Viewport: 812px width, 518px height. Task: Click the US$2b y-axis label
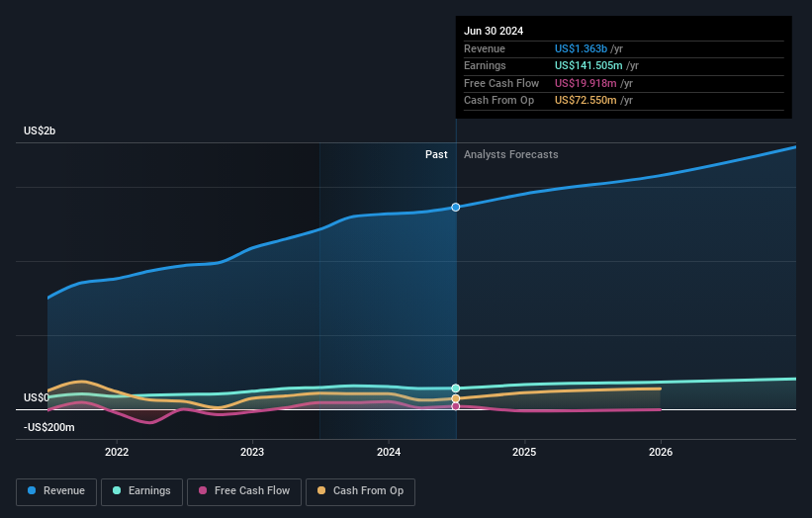pos(40,130)
